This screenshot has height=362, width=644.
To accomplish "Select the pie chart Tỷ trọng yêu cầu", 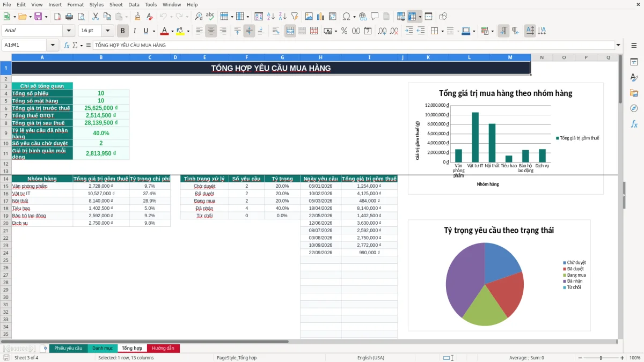I will 499,275.
